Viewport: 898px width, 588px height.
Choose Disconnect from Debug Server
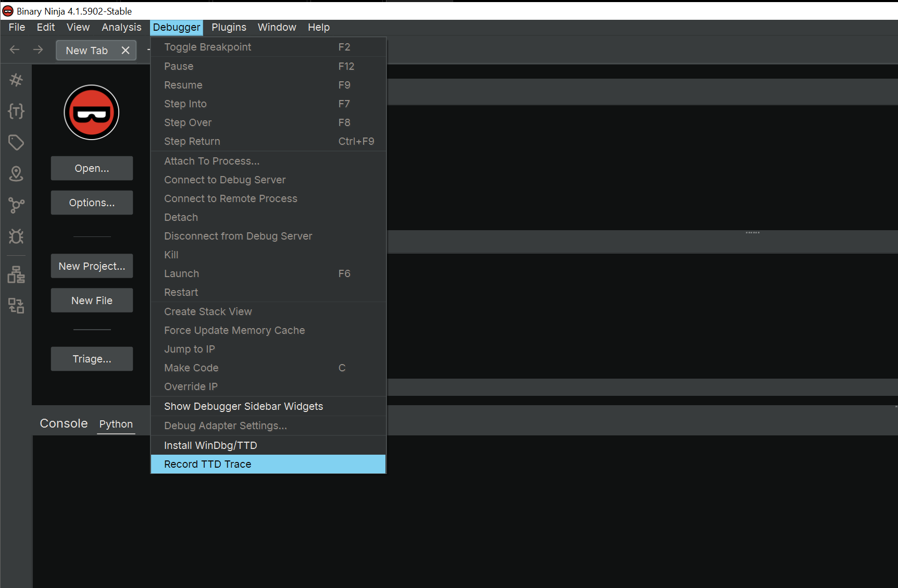(x=268, y=236)
